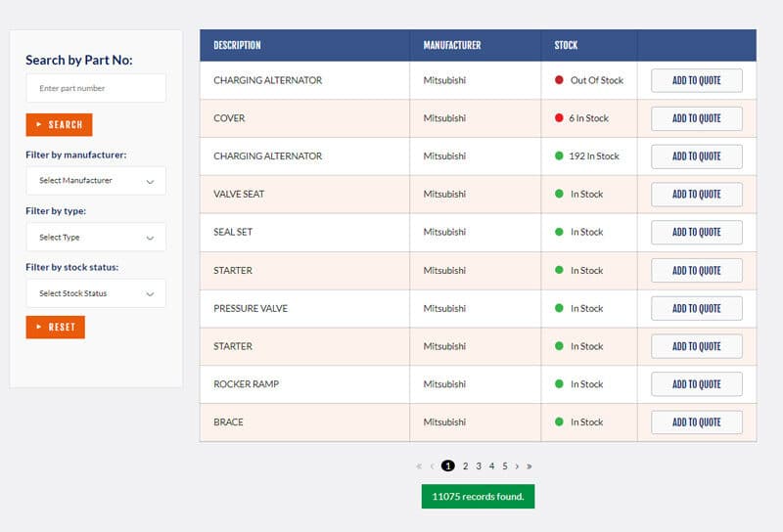This screenshot has height=532, width=783.
Task: Jump to the last page arrow
Action: [530, 466]
